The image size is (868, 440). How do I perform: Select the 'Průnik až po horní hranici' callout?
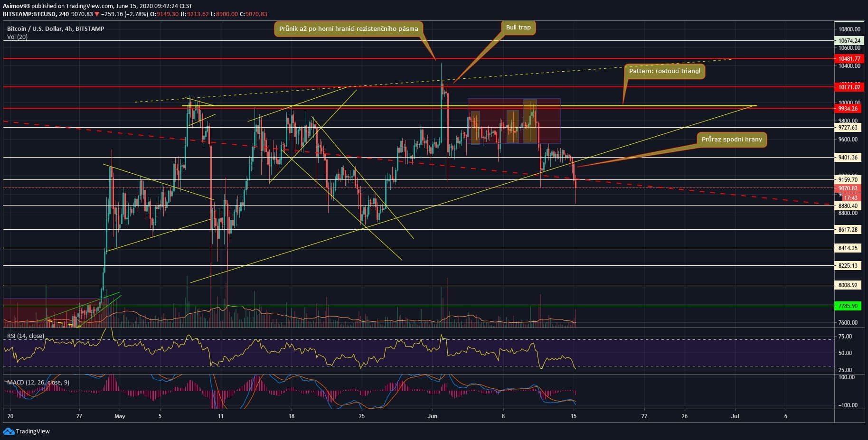click(349, 29)
